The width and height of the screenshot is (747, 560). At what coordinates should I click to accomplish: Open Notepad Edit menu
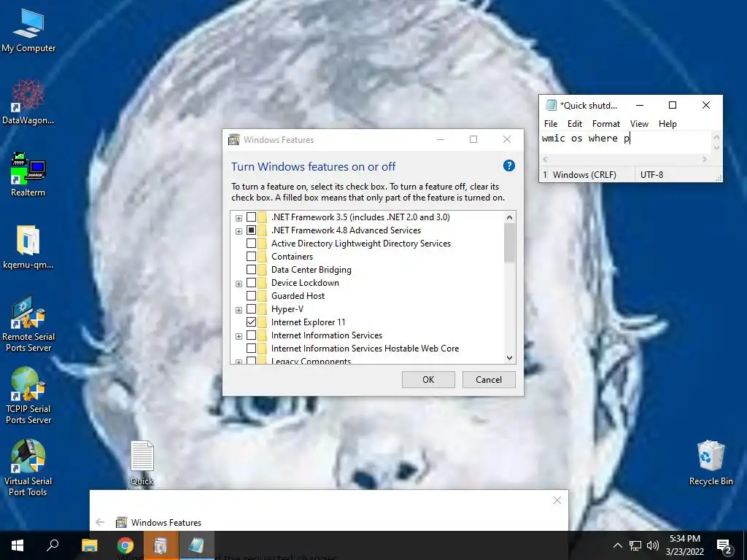[x=575, y=124]
